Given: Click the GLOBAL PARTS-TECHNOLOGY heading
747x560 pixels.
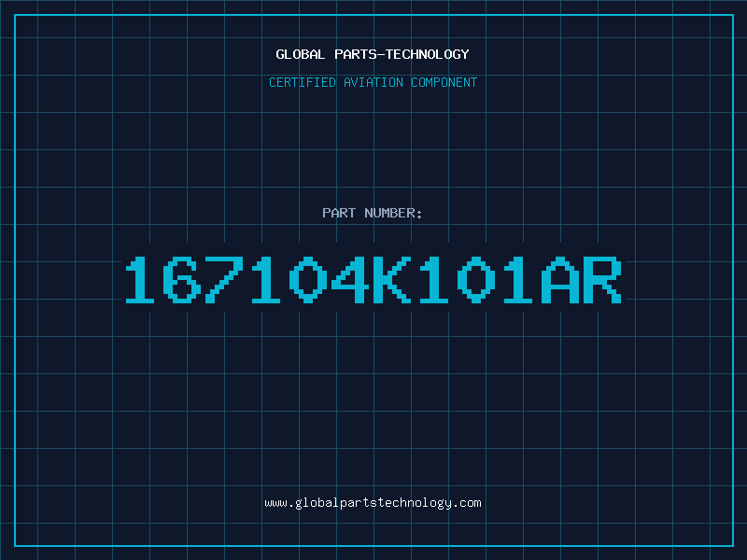Looking at the screenshot, I should point(373,54).
